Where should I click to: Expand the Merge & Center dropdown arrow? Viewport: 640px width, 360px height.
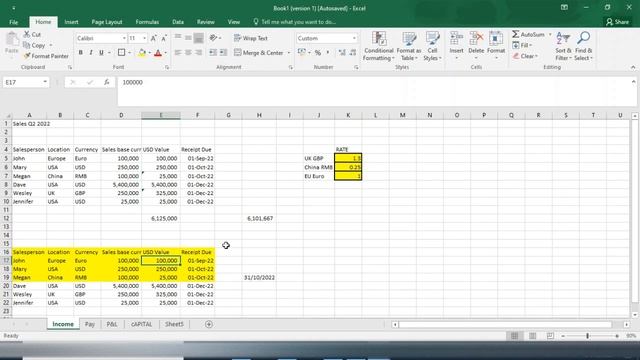pyautogui.click(x=289, y=53)
